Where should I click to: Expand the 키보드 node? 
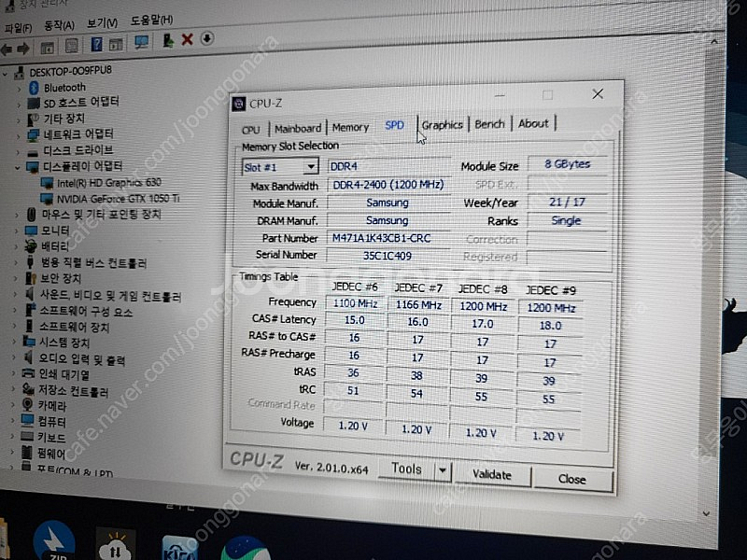(x=13, y=437)
